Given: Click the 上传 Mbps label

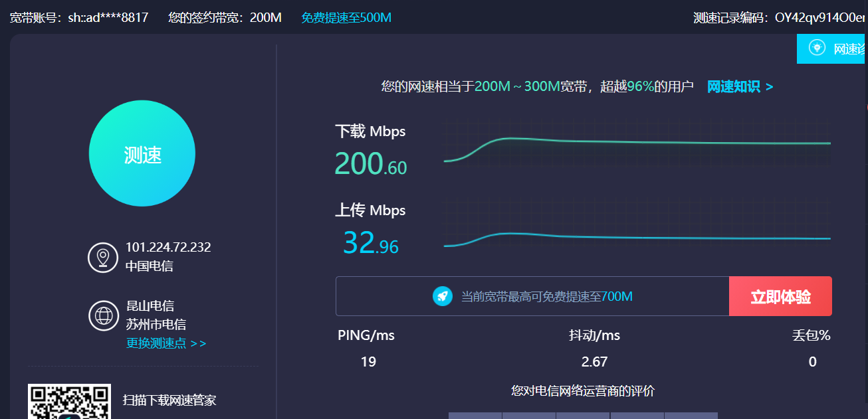Looking at the screenshot, I should pos(370,210).
